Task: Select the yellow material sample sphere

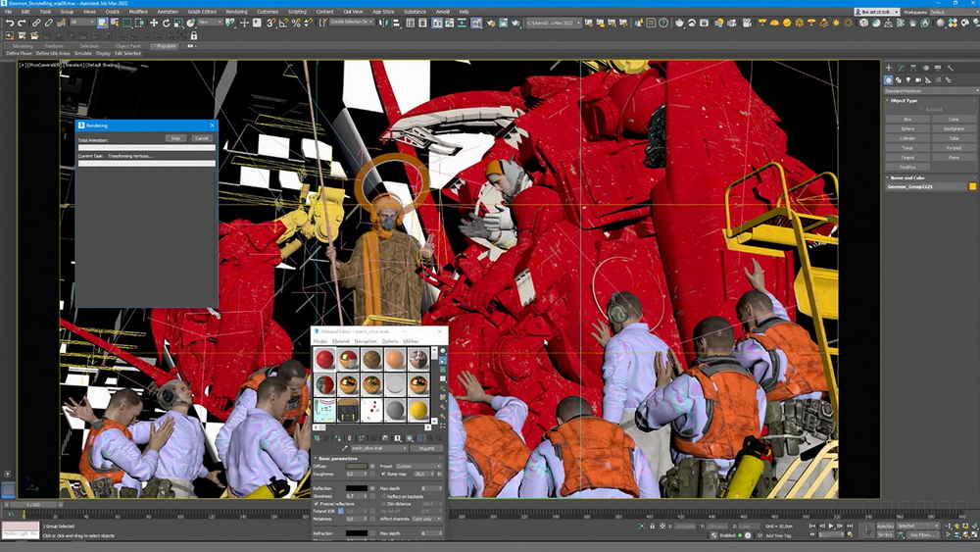Action: [418, 410]
